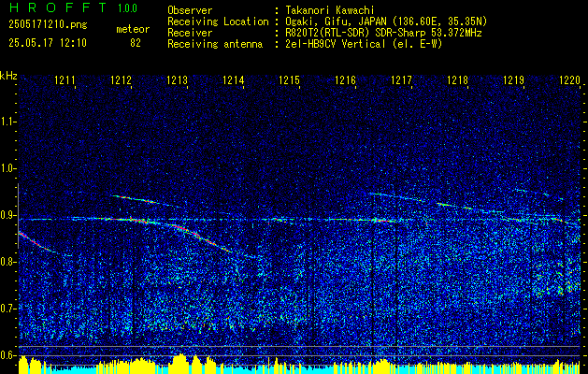This screenshot has height=374, width=588.
Task: Click the 1211 time marker
Action: coord(65,79)
